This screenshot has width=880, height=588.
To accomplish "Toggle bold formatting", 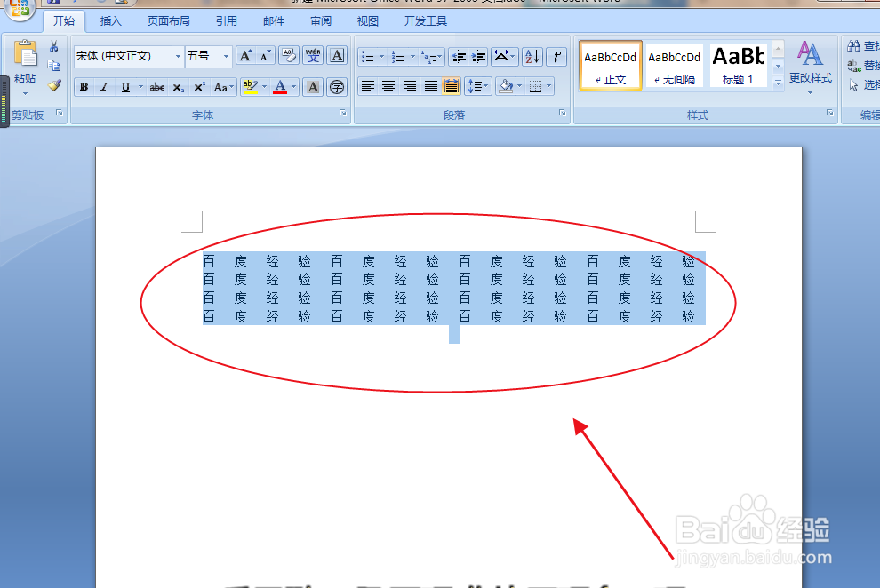I will pos(84,87).
